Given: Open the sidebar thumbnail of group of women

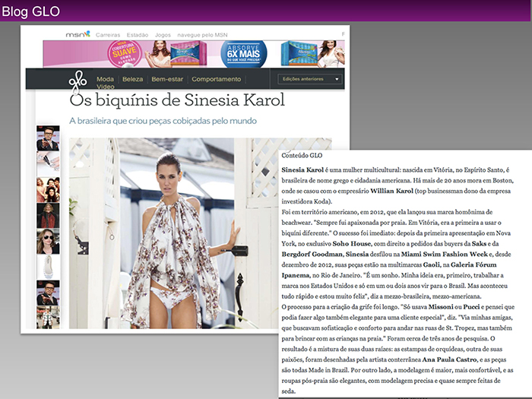Looking at the screenshot, I should (48, 190).
